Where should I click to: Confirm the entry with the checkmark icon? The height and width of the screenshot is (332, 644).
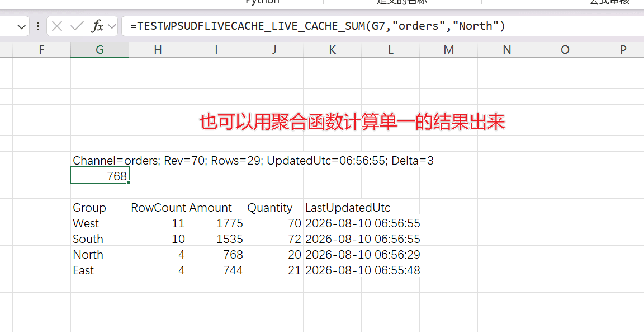[77, 26]
